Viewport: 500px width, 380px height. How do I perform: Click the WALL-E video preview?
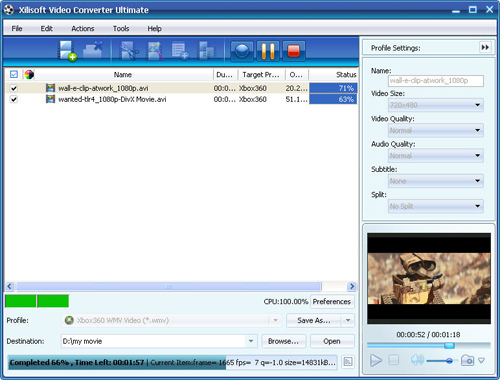[429, 278]
